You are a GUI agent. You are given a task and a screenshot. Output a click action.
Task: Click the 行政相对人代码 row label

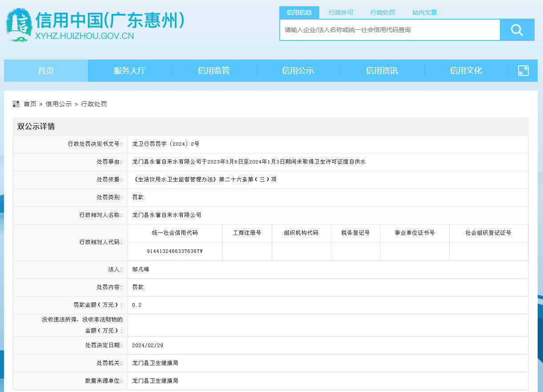tap(101, 242)
